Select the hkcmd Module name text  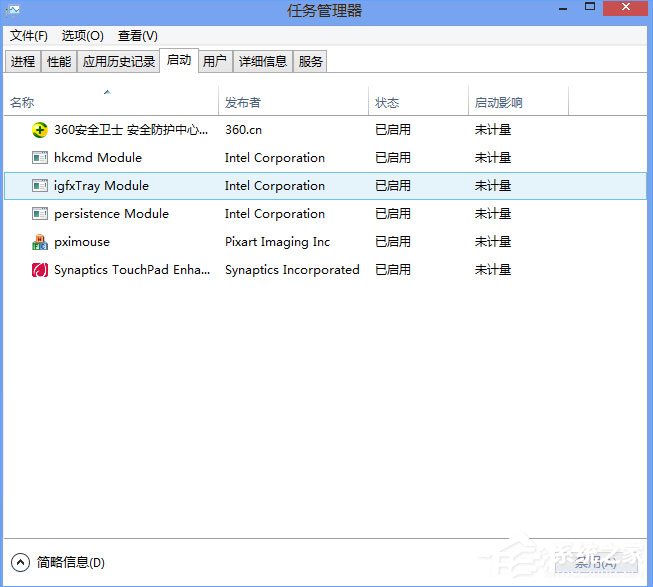pos(98,158)
